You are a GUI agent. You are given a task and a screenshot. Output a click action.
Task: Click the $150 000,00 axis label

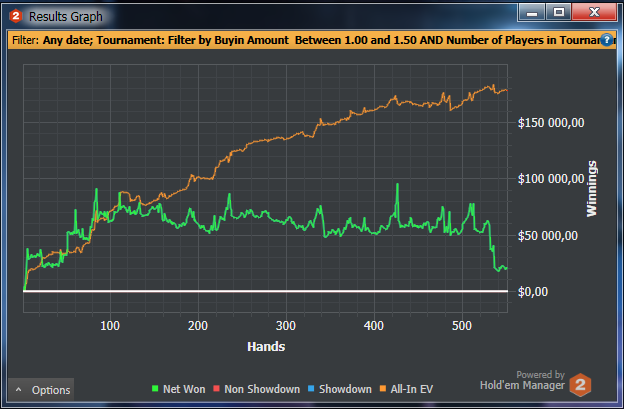(x=551, y=123)
